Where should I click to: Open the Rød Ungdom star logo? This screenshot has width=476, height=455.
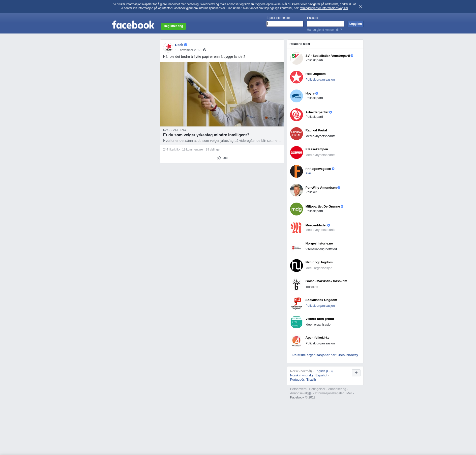click(296, 77)
